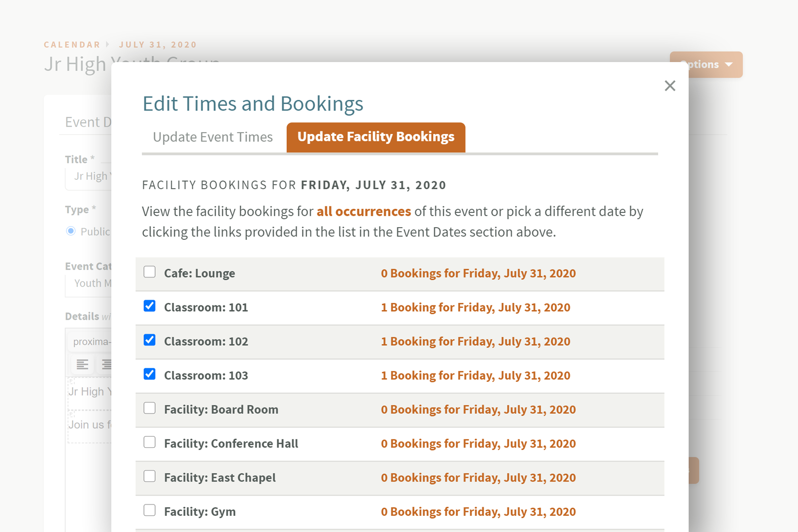Image resolution: width=798 pixels, height=532 pixels.
Task: Uncheck the Classroom: 101 booking
Action: pyautogui.click(x=149, y=305)
